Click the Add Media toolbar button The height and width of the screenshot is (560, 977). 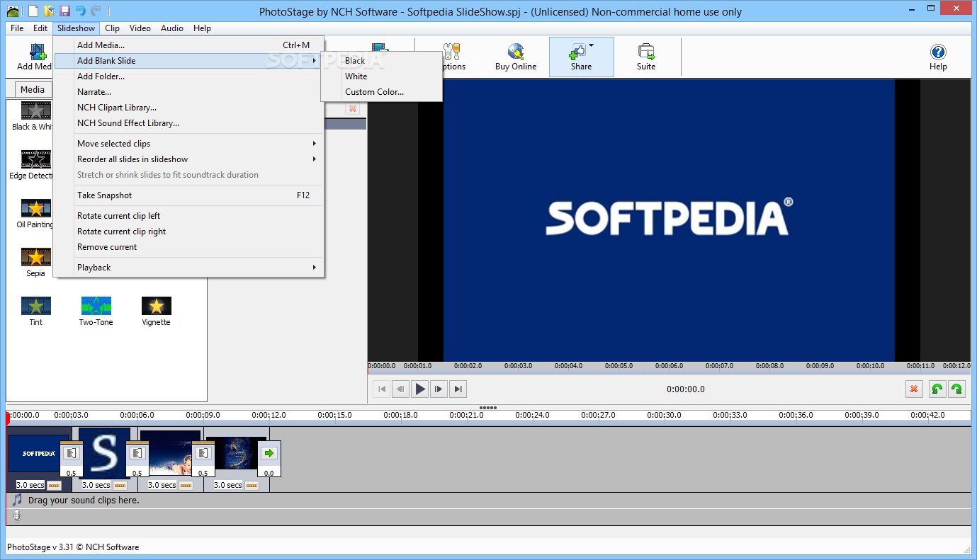coord(34,57)
